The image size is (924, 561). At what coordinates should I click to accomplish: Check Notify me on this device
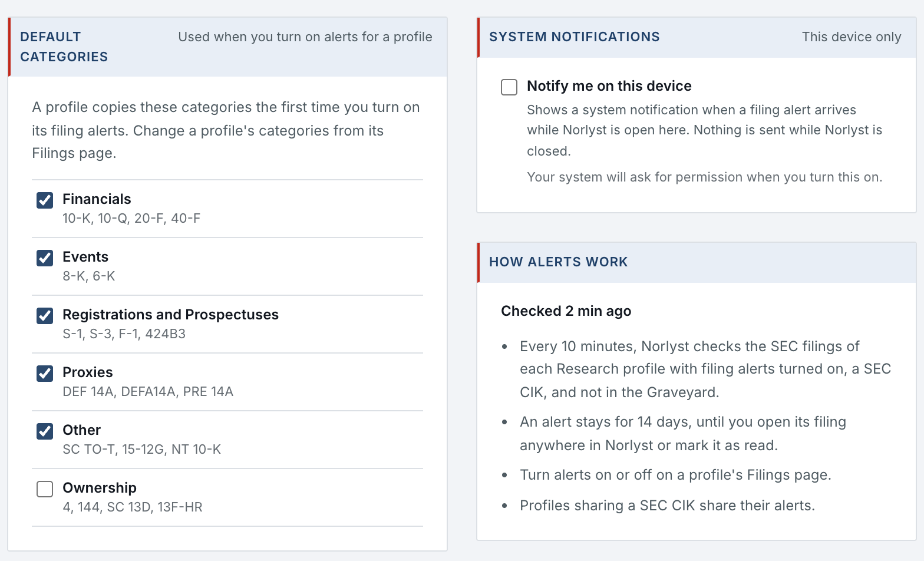point(509,87)
